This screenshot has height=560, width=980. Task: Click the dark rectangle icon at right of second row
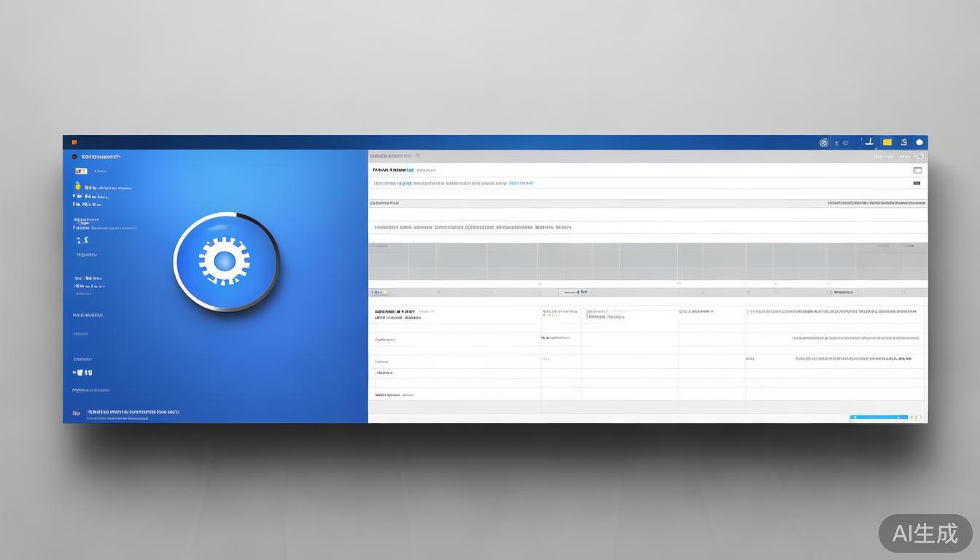917,184
